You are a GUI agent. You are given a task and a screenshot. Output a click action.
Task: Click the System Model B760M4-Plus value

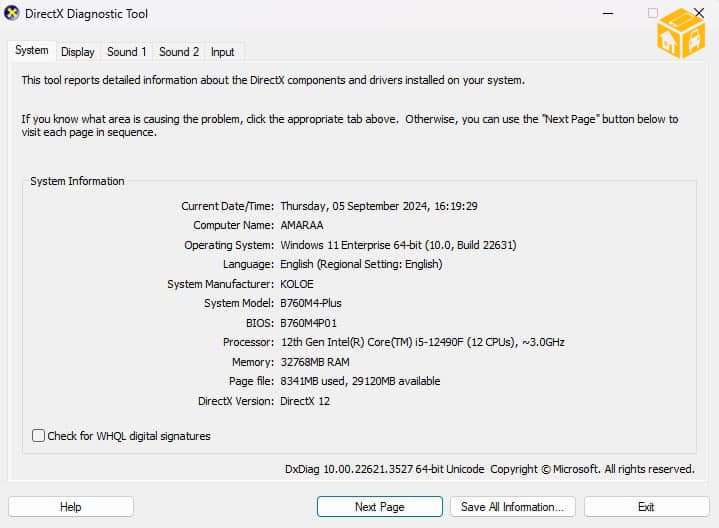tap(311, 303)
